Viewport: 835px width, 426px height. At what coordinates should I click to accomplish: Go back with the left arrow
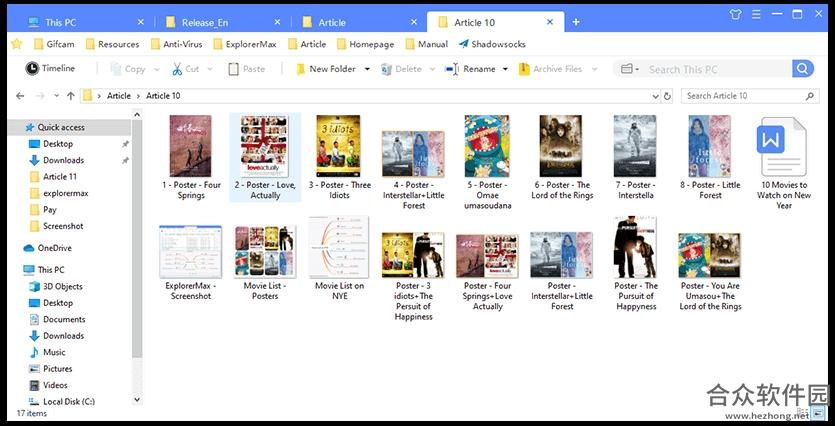pos(20,96)
